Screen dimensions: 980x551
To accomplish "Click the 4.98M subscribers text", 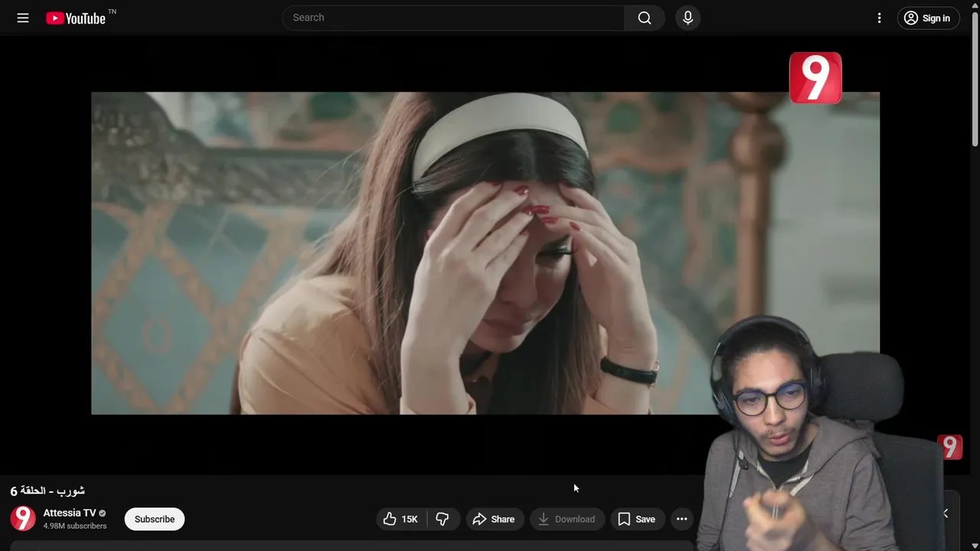I will click(75, 527).
